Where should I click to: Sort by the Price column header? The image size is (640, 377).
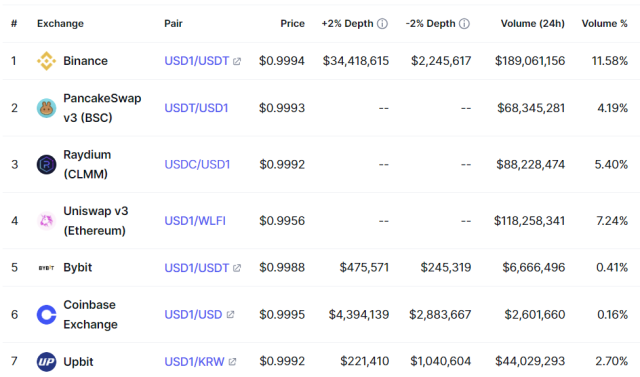coord(292,24)
